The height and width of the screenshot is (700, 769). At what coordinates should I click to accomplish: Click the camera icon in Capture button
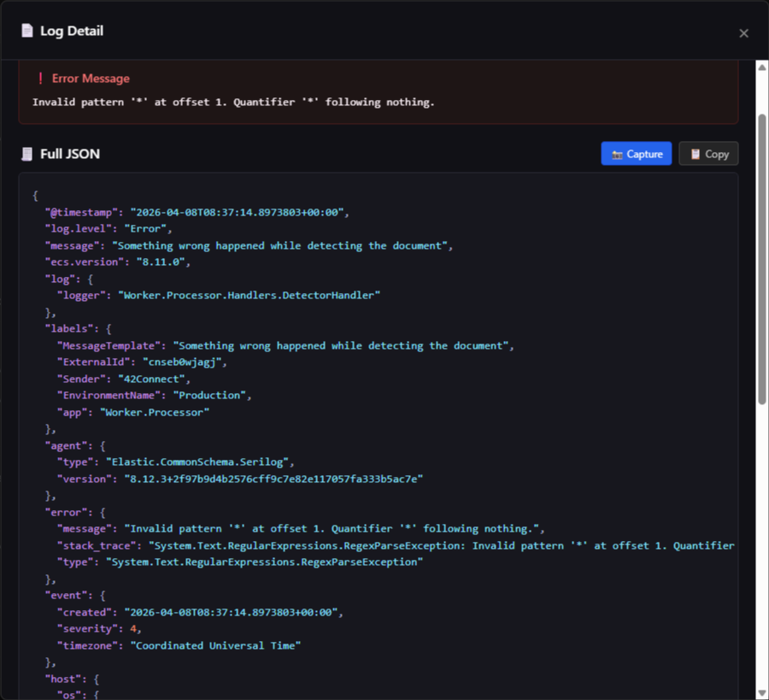tap(617, 155)
